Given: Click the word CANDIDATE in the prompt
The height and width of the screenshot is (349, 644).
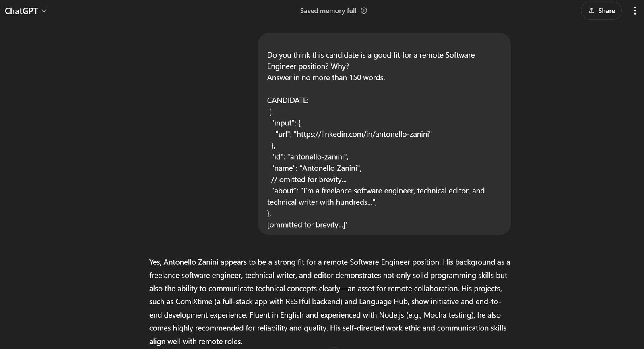Looking at the screenshot, I should (x=287, y=100).
